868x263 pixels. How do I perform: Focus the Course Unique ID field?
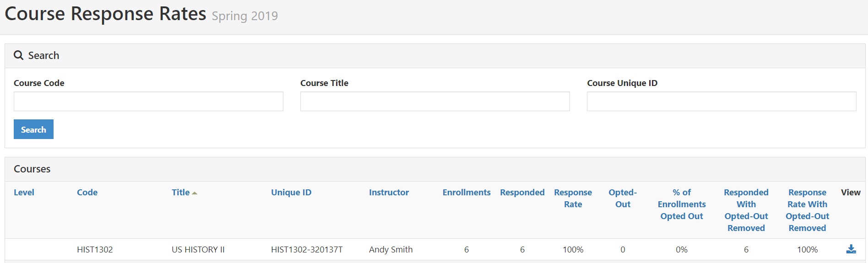tap(722, 101)
